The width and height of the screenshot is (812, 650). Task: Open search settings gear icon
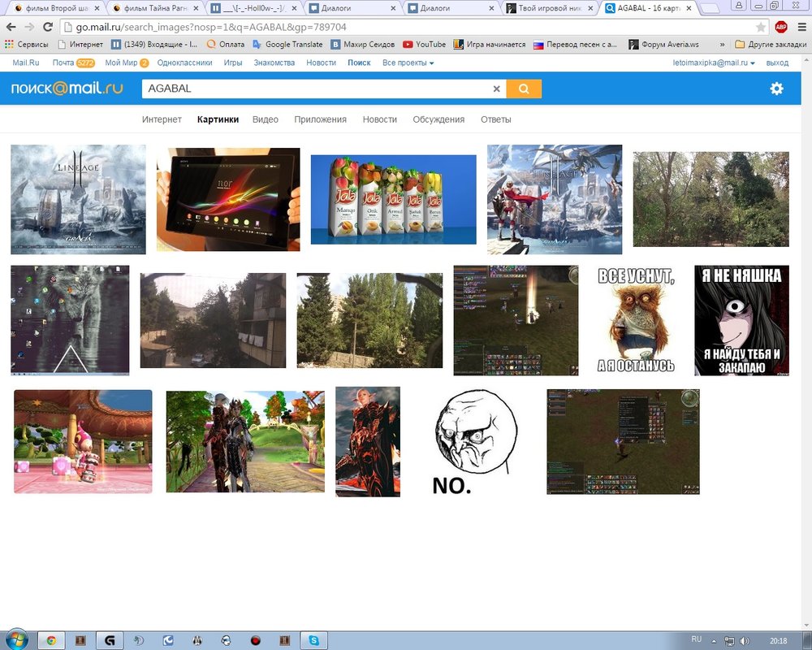(x=776, y=89)
